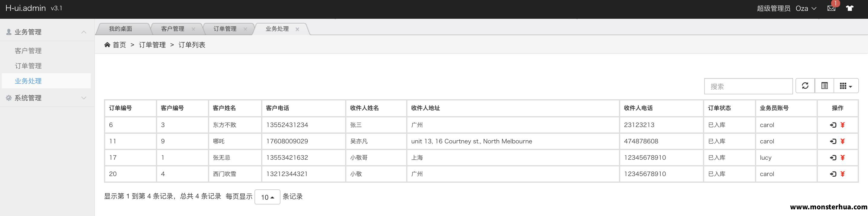Image resolution: width=868 pixels, height=216 pixels.
Task: Switch to the 客户管理 tab
Action: pos(173,29)
